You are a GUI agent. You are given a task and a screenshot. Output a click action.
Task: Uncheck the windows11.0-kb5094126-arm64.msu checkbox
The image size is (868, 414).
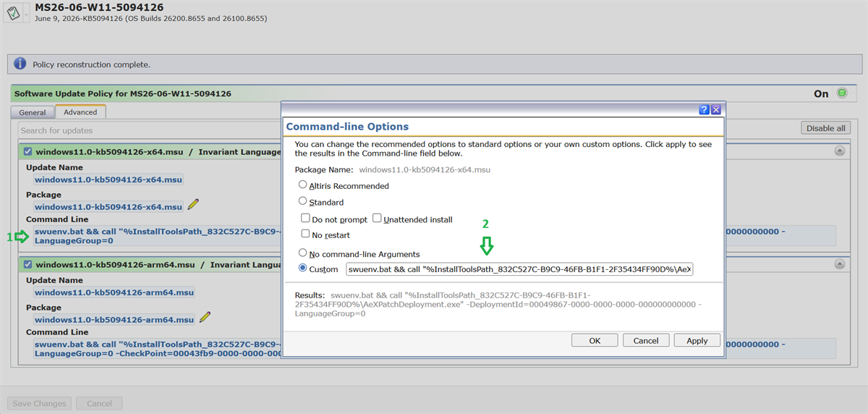(27, 265)
